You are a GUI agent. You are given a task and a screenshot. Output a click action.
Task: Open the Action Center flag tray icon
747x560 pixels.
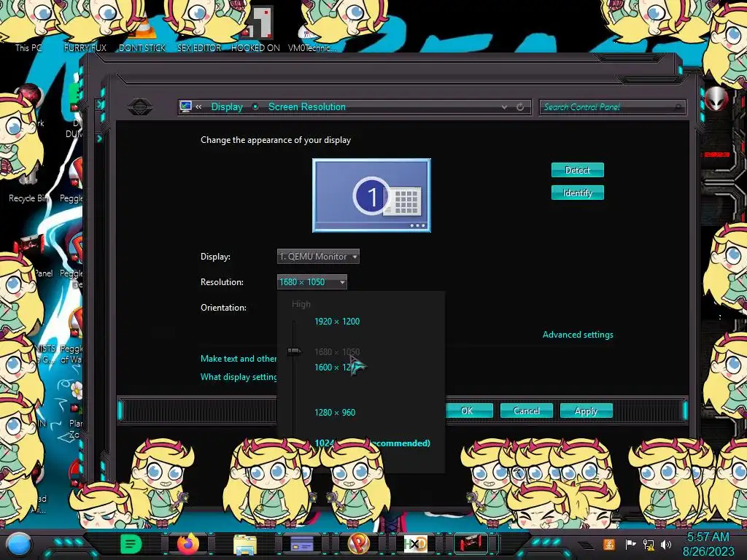tap(630, 544)
